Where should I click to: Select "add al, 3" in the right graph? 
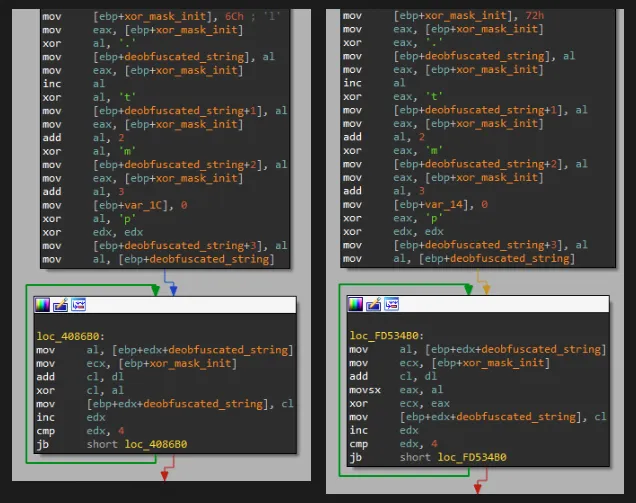(384, 191)
